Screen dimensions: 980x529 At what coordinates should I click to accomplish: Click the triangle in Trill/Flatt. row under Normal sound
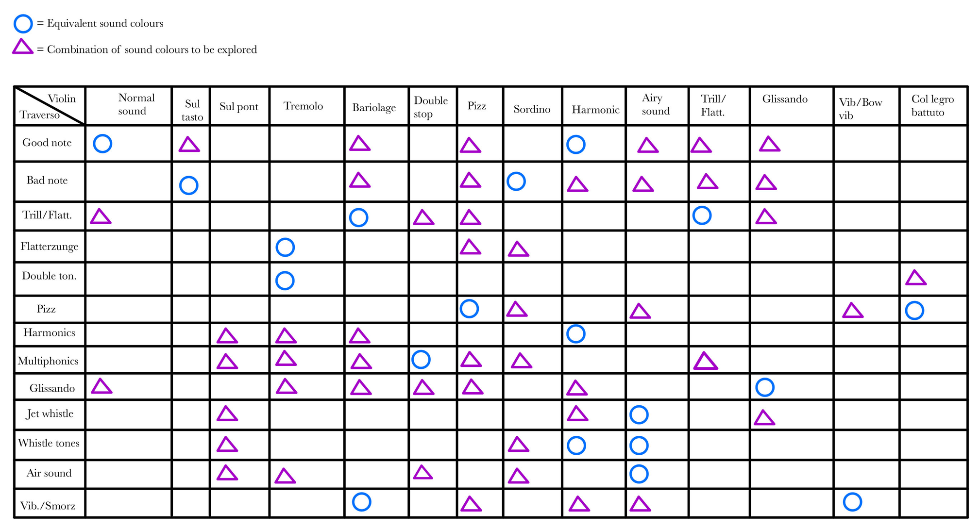pos(101,217)
